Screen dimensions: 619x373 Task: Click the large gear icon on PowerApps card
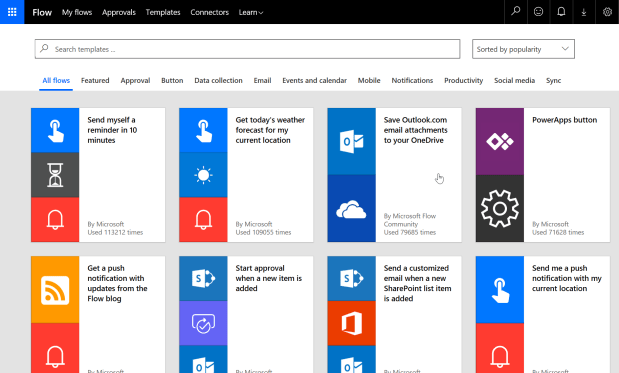click(x=500, y=208)
